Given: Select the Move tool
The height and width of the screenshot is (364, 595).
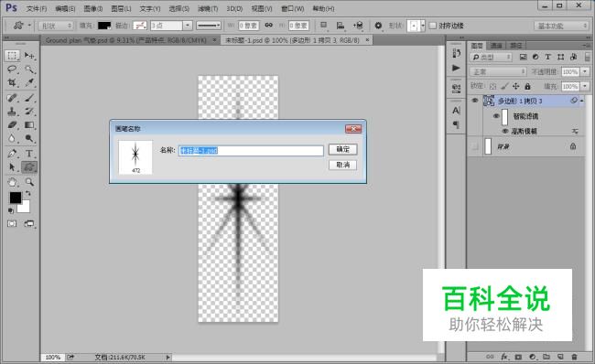Looking at the screenshot, I should (29, 56).
